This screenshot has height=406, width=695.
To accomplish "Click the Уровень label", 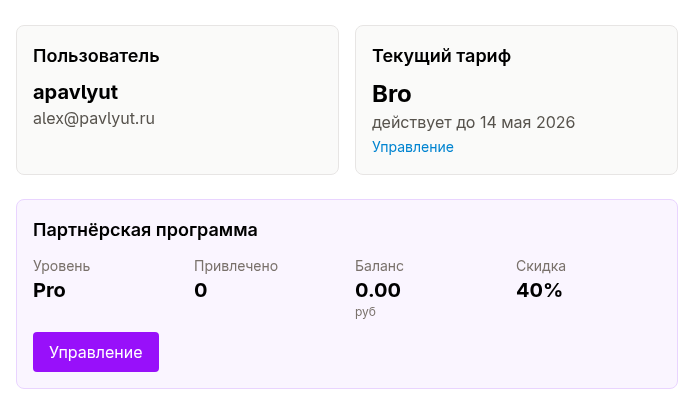I will click(x=61, y=266).
